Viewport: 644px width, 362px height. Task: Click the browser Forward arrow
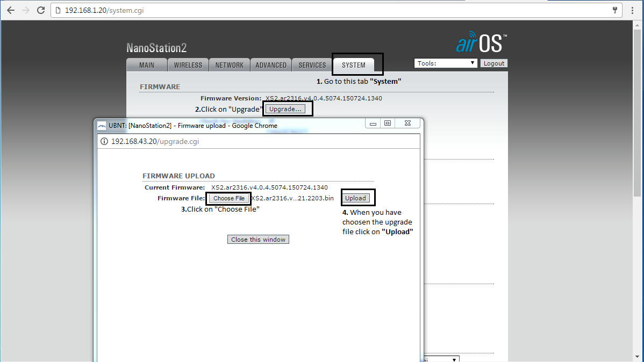[25, 10]
